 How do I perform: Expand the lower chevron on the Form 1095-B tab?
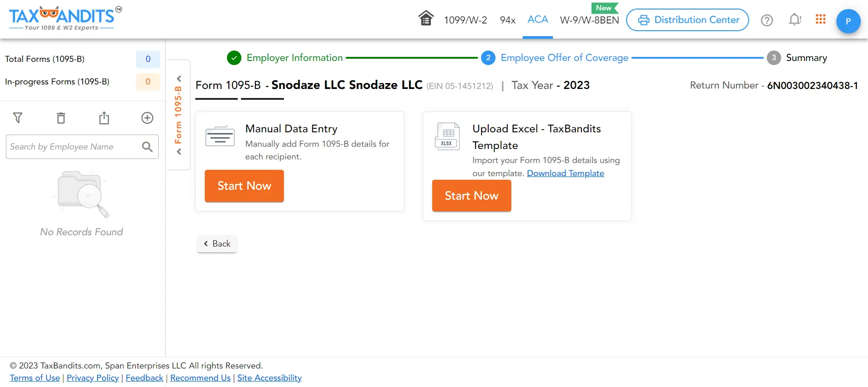[x=179, y=151]
